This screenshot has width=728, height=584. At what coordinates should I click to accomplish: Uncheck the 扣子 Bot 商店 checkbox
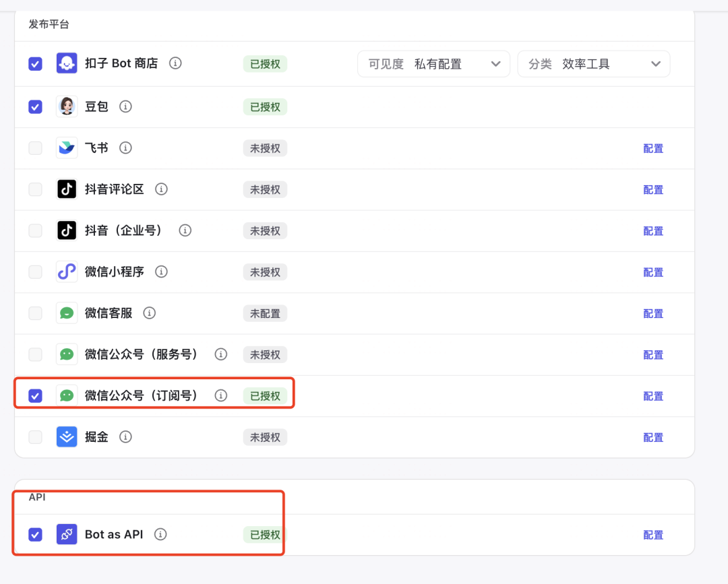click(x=35, y=63)
